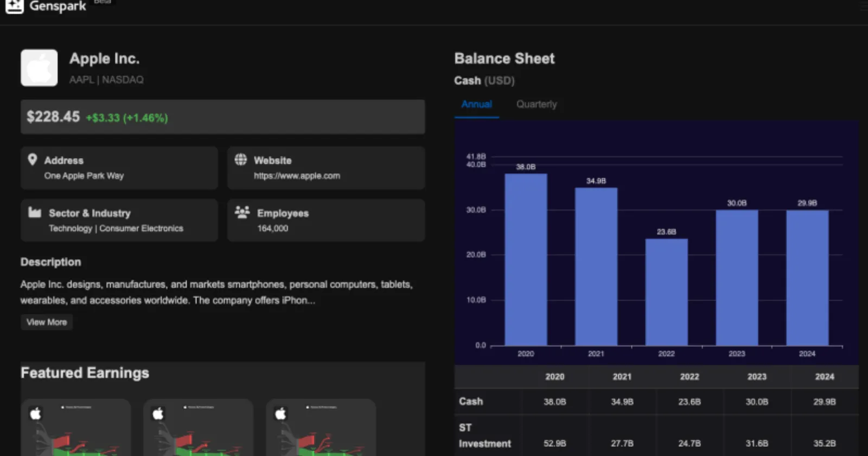Open the second Featured Earnings thumbnail
Image resolution: width=868 pixels, height=456 pixels.
point(199,428)
